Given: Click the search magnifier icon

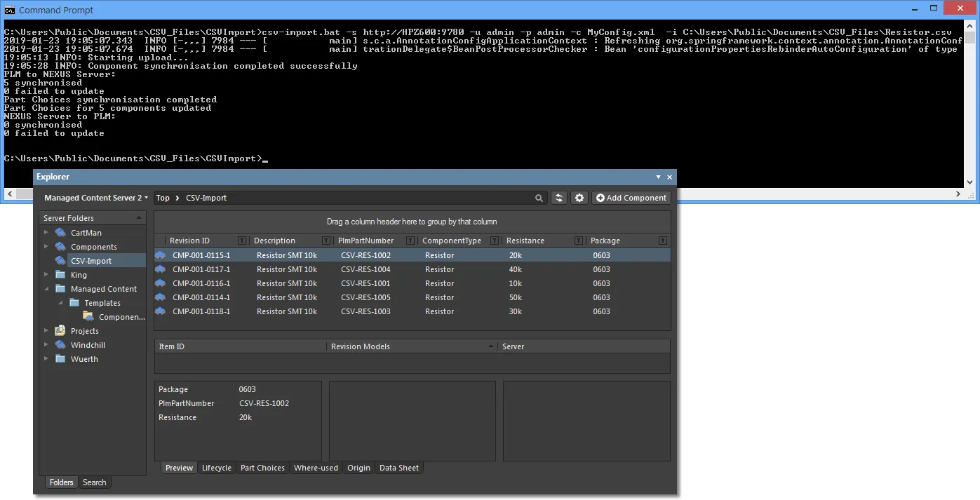Looking at the screenshot, I should click(539, 198).
